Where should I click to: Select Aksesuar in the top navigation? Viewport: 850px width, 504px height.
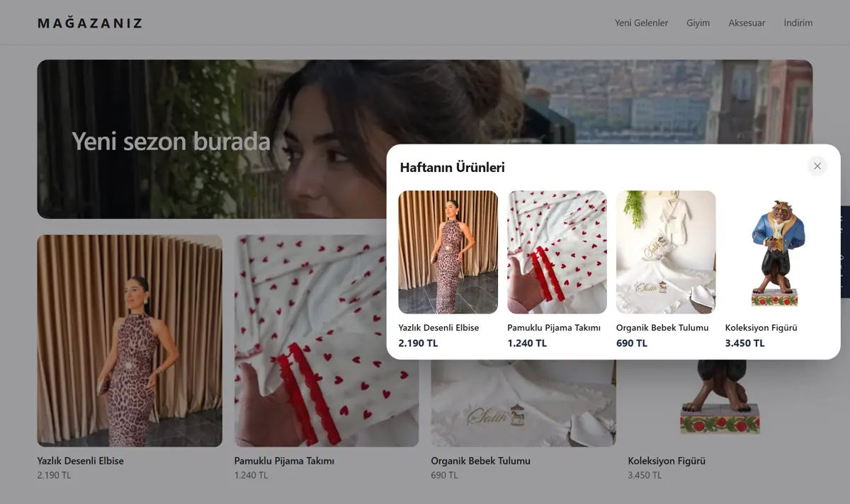[x=747, y=23]
